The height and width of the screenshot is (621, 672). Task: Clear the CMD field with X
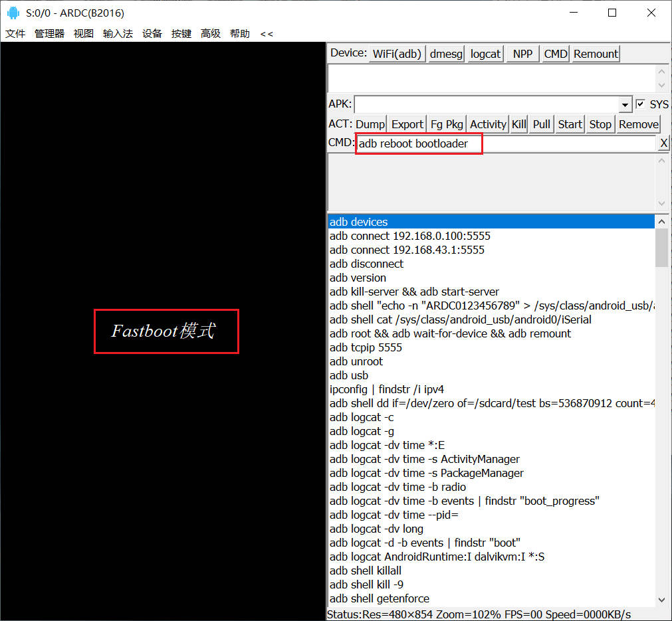point(663,143)
